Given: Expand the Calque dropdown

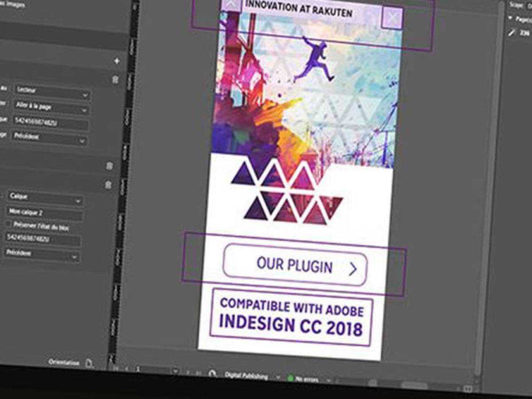Looking at the screenshot, I should [x=44, y=198].
